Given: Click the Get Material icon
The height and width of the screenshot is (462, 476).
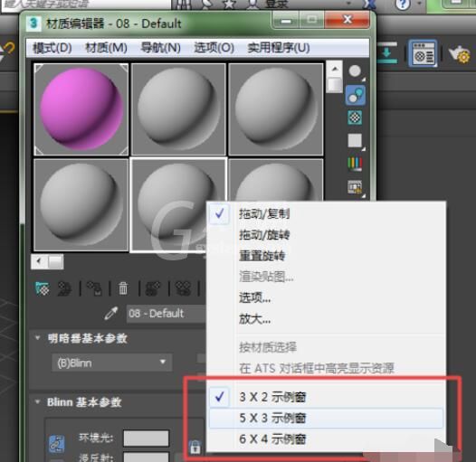Looking at the screenshot, I should click(43, 288).
